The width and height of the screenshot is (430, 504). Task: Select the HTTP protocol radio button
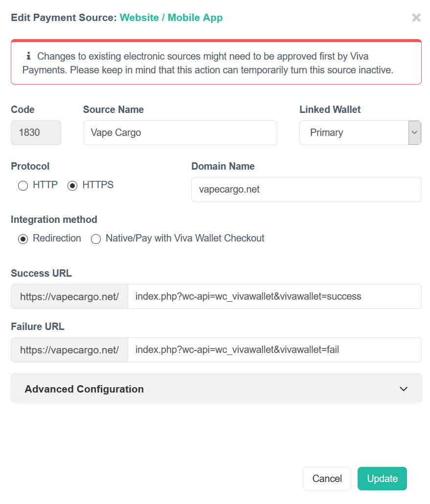(x=23, y=186)
